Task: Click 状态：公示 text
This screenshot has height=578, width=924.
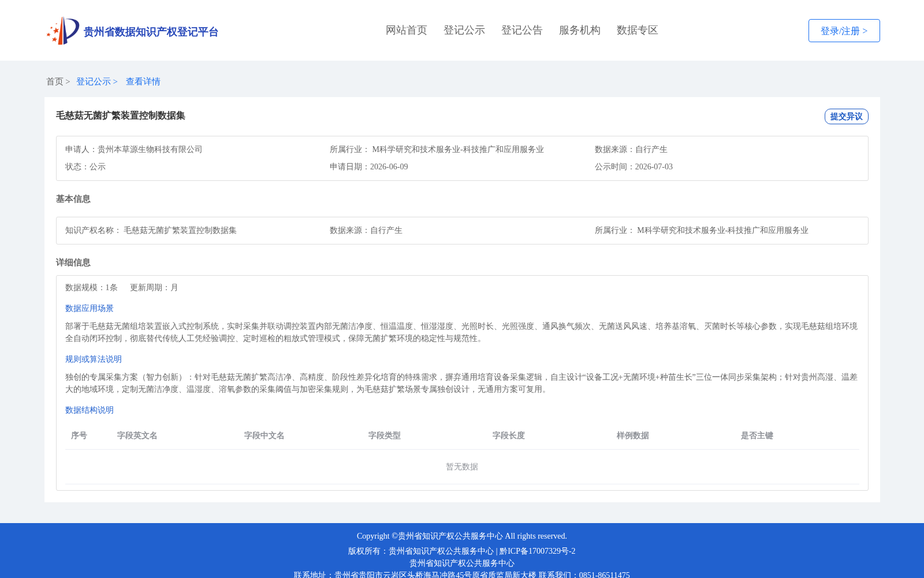Action: (85, 166)
